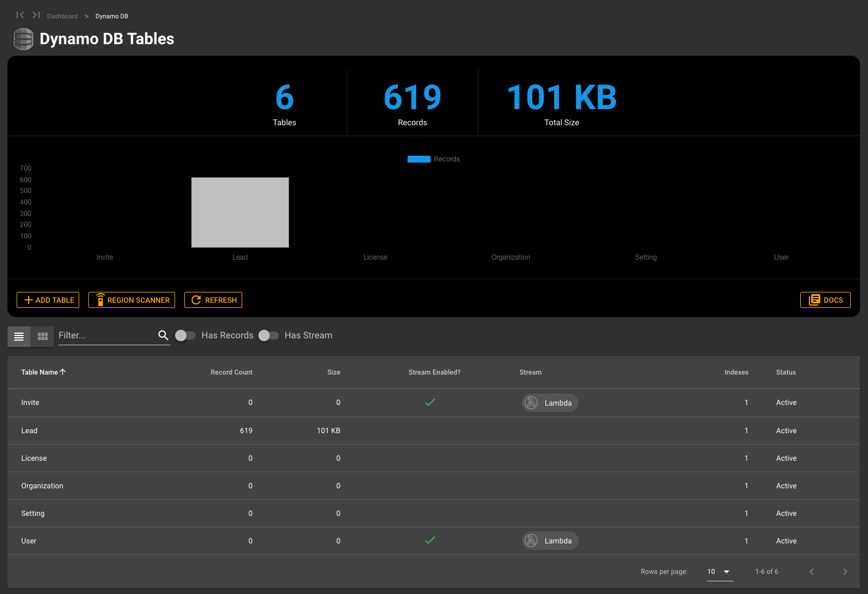This screenshot has width=868, height=594.
Task: Open the Invite table row
Action: click(433, 403)
